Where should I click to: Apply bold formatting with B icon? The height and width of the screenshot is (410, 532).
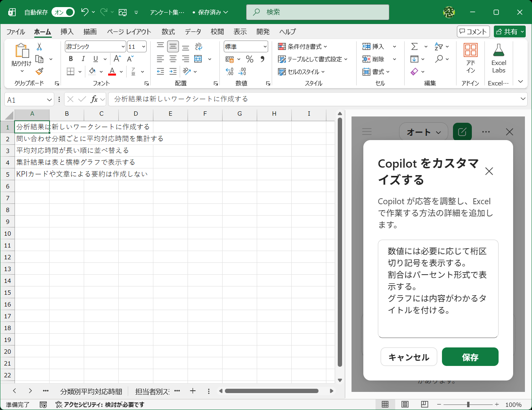[71, 59]
